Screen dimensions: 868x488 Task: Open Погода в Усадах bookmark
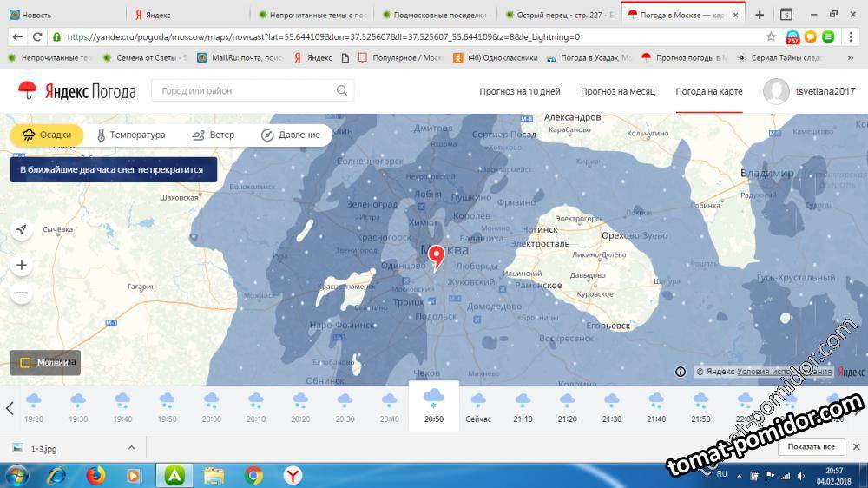coord(589,57)
